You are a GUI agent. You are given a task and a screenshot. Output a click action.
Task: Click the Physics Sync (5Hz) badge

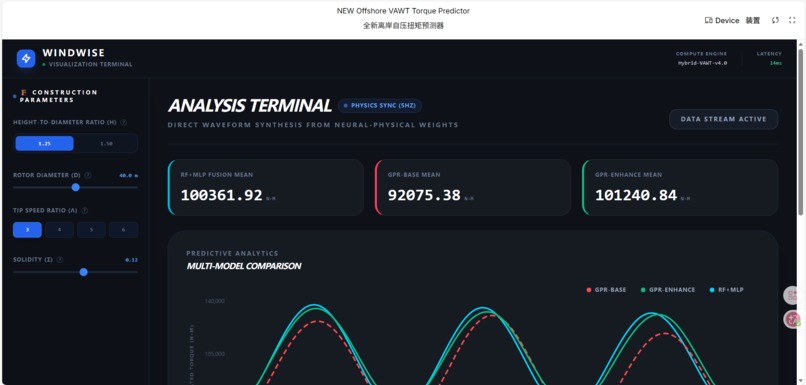380,105
